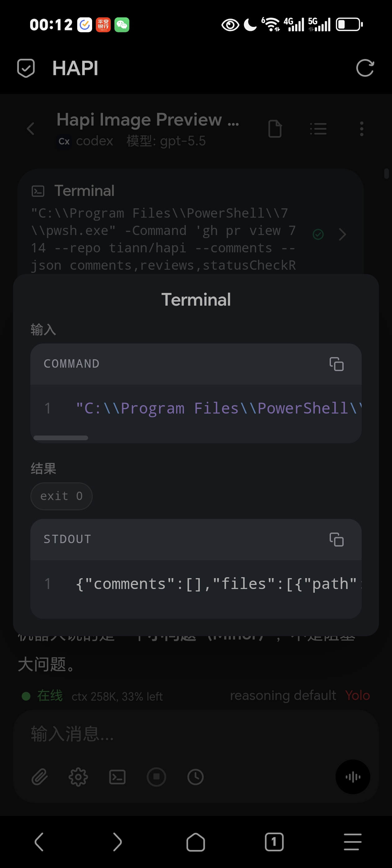
Task: Start voice input with the waveform button
Action: (353, 777)
